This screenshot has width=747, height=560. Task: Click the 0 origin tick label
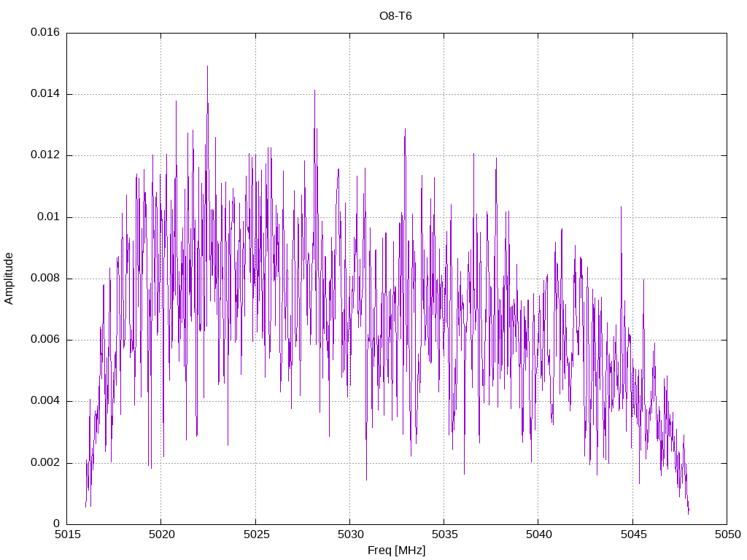coord(57,524)
